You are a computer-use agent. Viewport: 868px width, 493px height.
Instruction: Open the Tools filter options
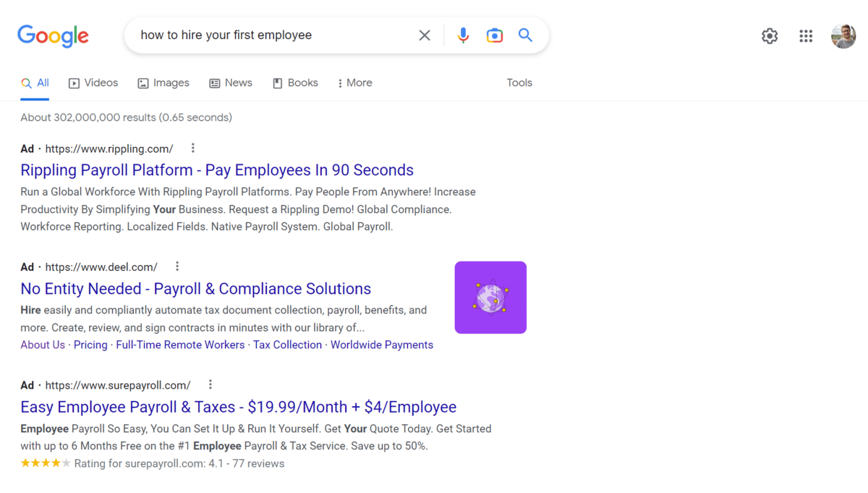(519, 83)
